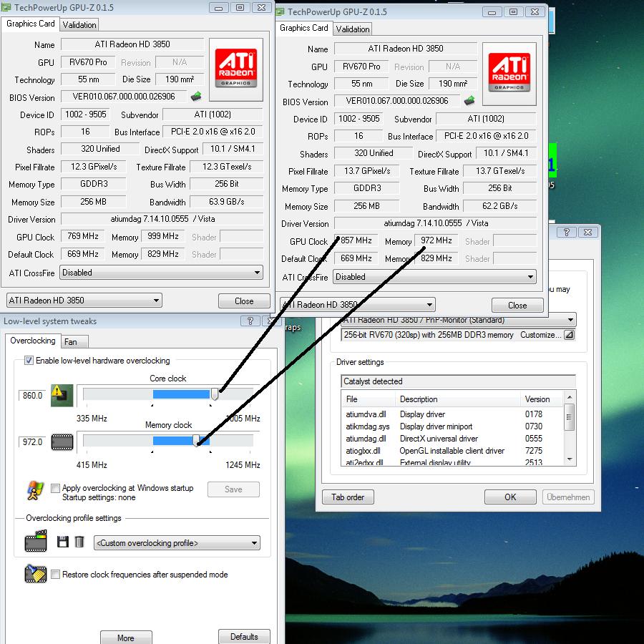This screenshot has width=644, height=644.
Task: Click ATI Radeon logo in right GPU-Z window
Action: tap(509, 73)
